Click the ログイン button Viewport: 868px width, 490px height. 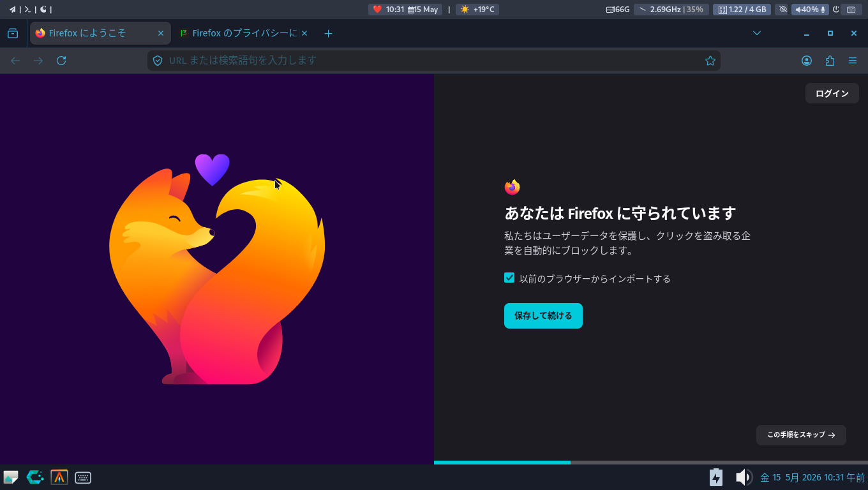pyautogui.click(x=832, y=93)
